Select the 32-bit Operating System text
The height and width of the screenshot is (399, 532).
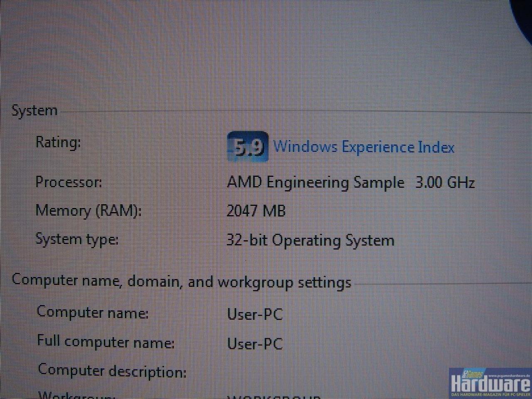point(310,241)
